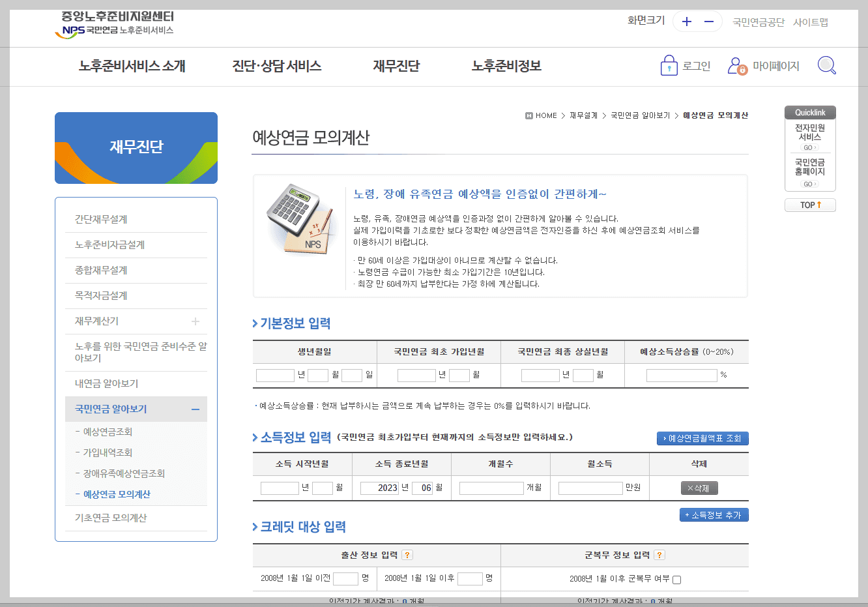The width and height of the screenshot is (868, 607).
Task: Open site search via the magnifier icon
Action: pos(826,66)
